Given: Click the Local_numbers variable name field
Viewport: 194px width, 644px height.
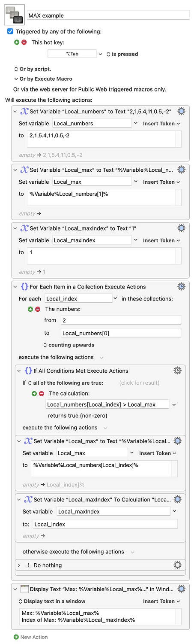Looking at the screenshot, I should 92,123.
